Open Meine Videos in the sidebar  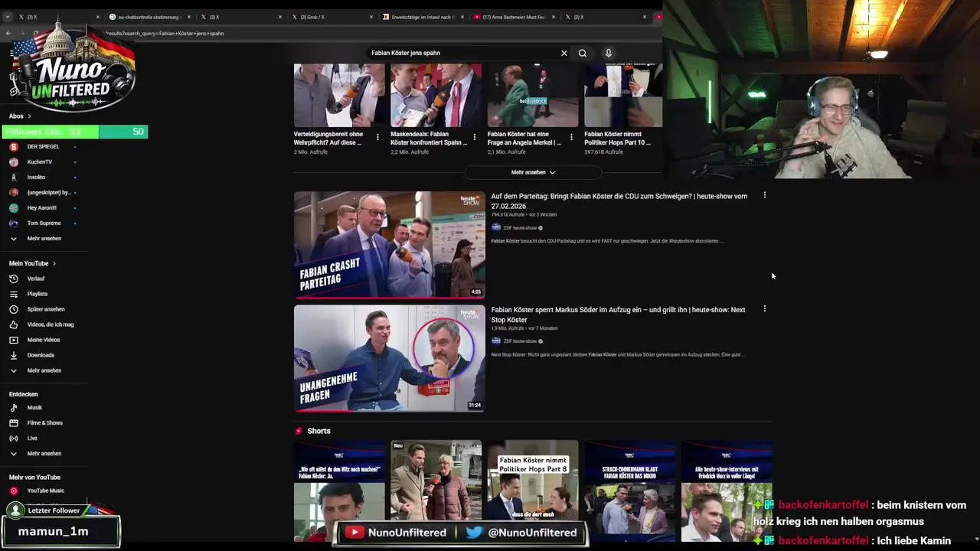[43, 340]
